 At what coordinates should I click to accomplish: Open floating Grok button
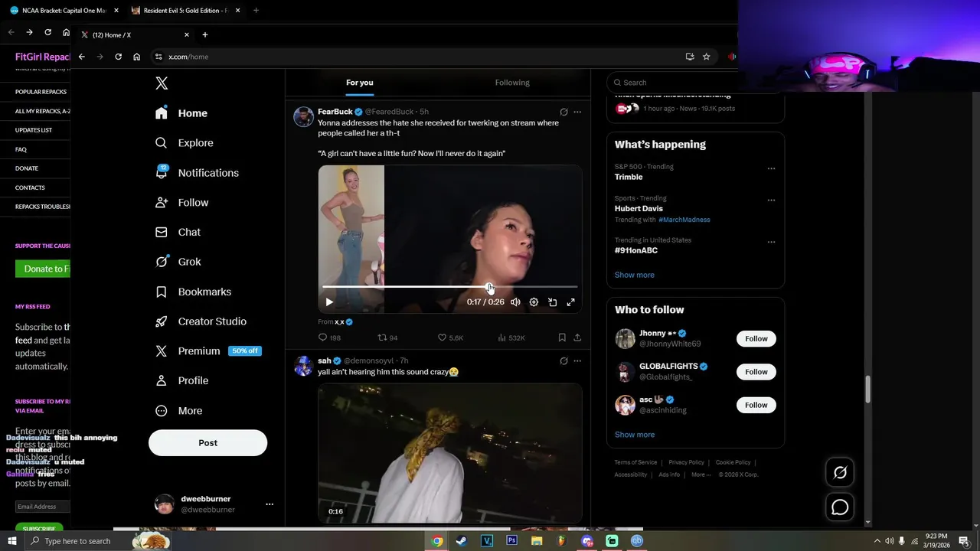click(x=840, y=473)
